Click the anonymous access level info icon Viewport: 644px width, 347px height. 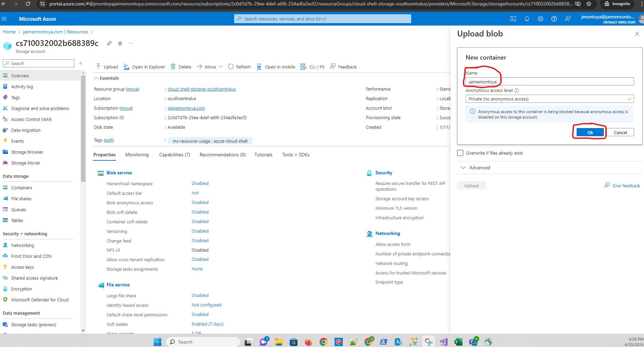pyautogui.click(x=516, y=91)
